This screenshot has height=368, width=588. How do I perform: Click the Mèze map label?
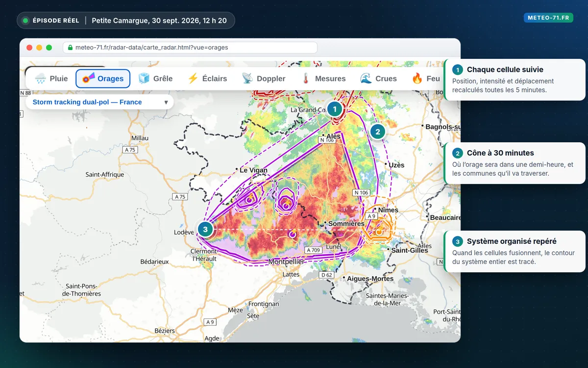[235, 310]
